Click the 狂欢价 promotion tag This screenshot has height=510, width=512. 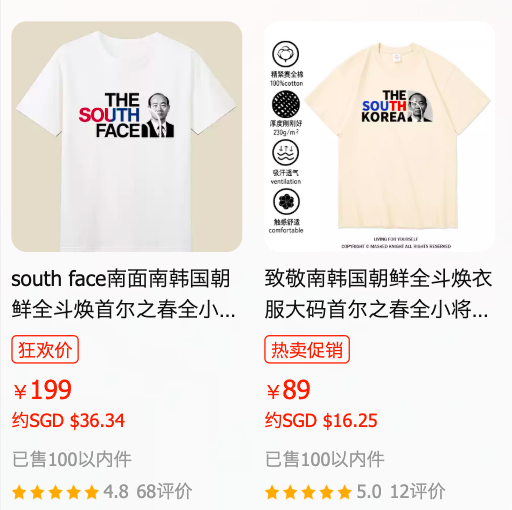[x=45, y=349]
